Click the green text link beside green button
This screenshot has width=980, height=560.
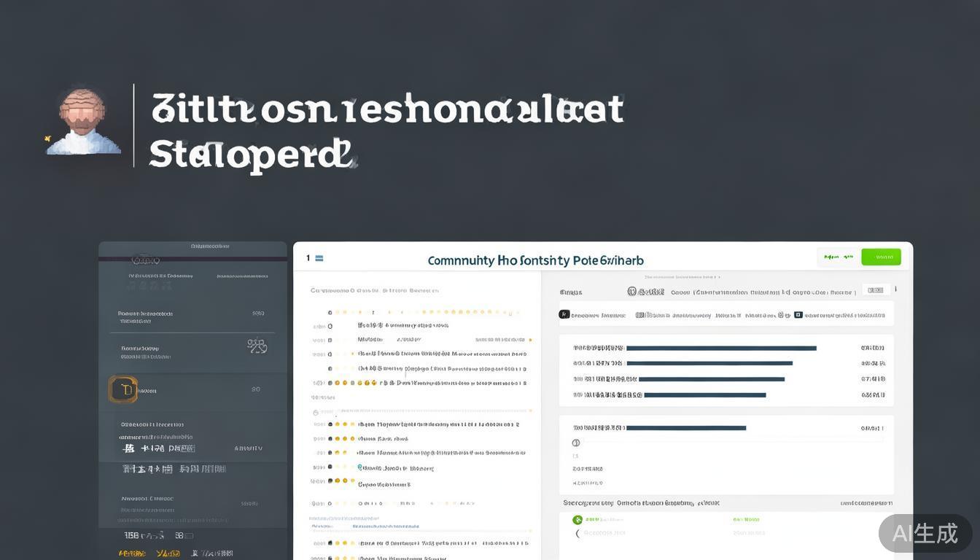pos(837,257)
